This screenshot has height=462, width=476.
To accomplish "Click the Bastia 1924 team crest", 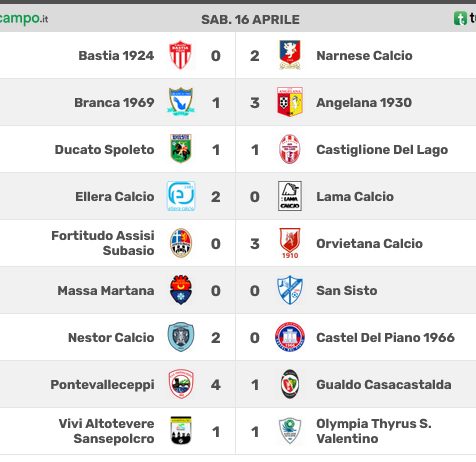I will [x=180, y=55].
